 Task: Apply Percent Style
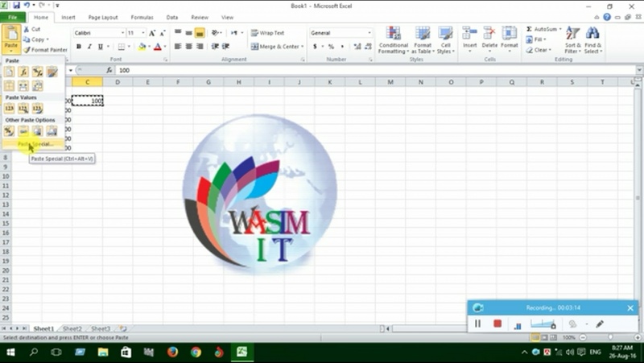pyautogui.click(x=331, y=47)
